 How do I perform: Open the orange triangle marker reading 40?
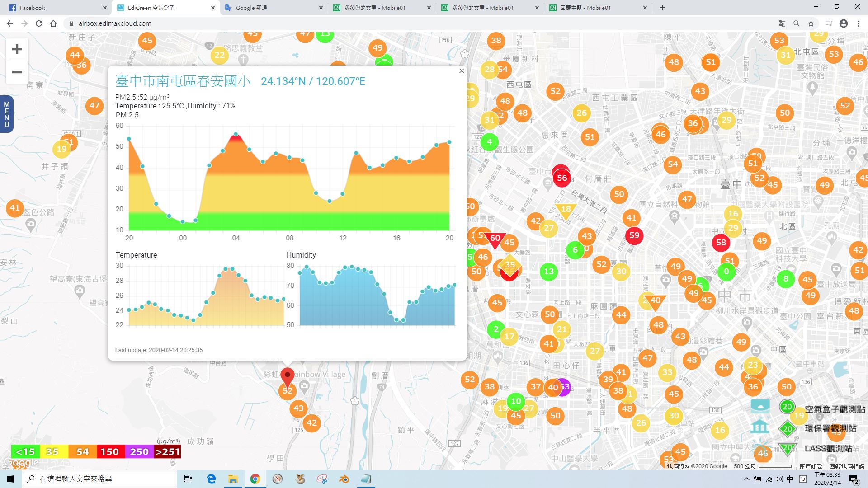coord(655,301)
